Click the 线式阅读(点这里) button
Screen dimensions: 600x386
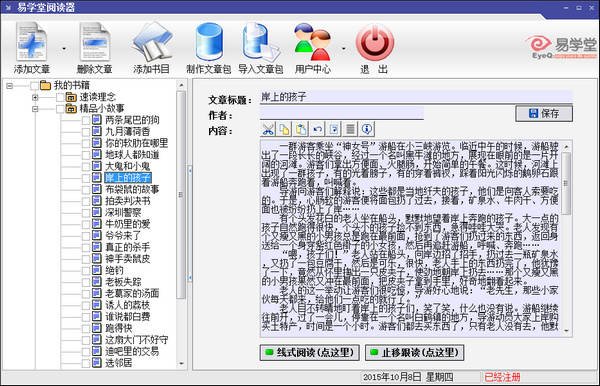coord(310,352)
